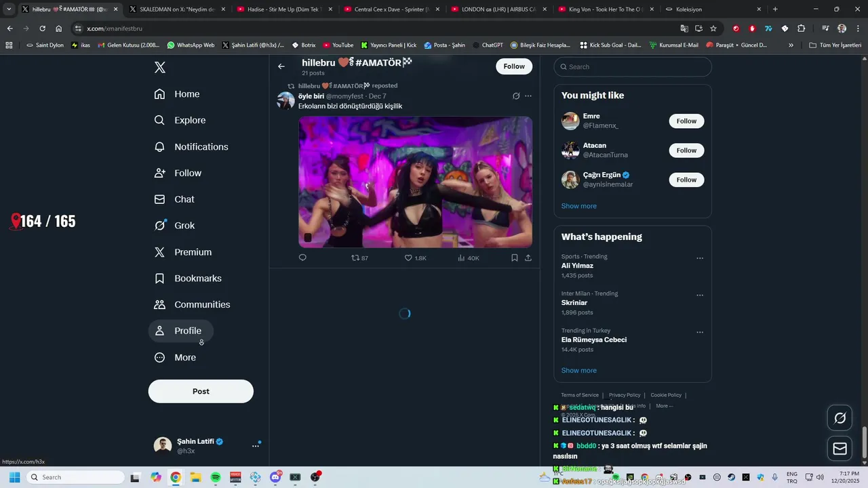868x488 pixels.
Task: Go back with the profile back arrow
Action: (281, 66)
